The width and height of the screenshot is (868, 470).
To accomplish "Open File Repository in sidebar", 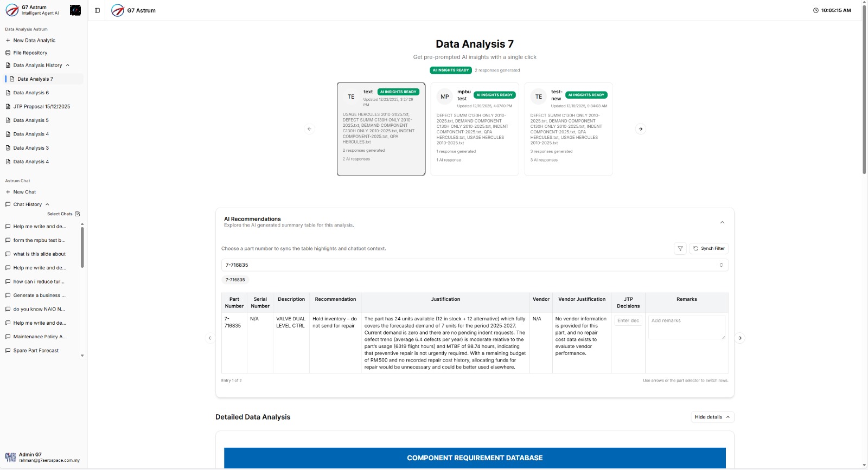I will tap(30, 53).
